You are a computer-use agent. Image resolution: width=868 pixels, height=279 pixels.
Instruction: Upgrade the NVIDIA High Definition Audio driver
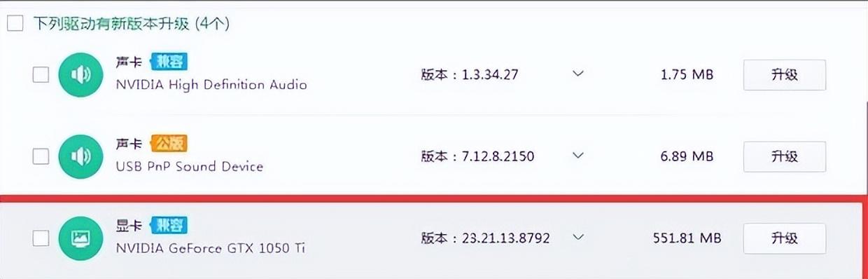[x=784, y=75]
